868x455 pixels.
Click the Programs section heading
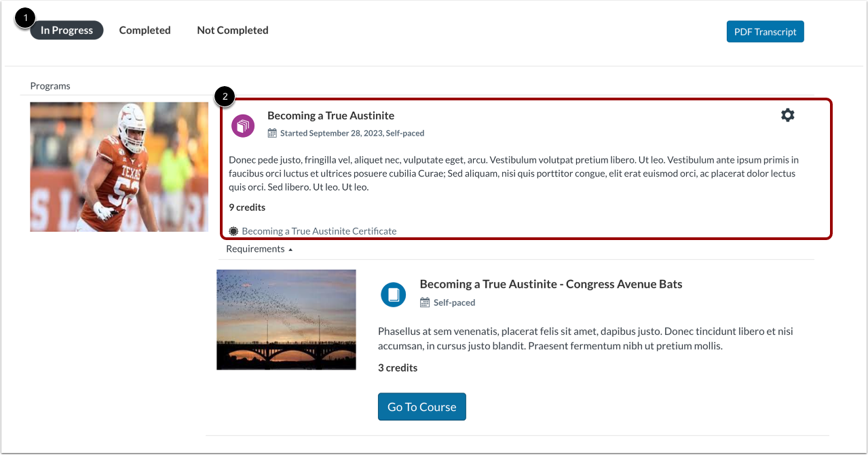(x=50, y=86)
